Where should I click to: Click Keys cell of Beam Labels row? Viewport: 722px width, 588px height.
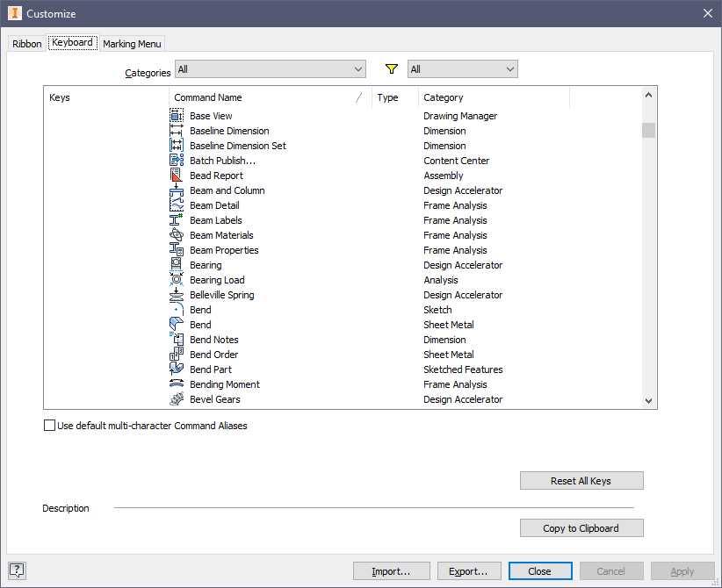[106, 220]
